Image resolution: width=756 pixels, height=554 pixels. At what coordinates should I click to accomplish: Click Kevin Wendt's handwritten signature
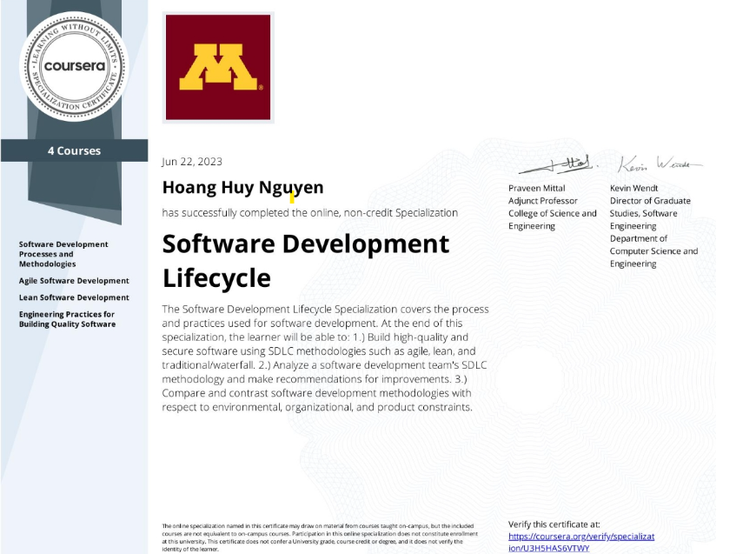660,164
